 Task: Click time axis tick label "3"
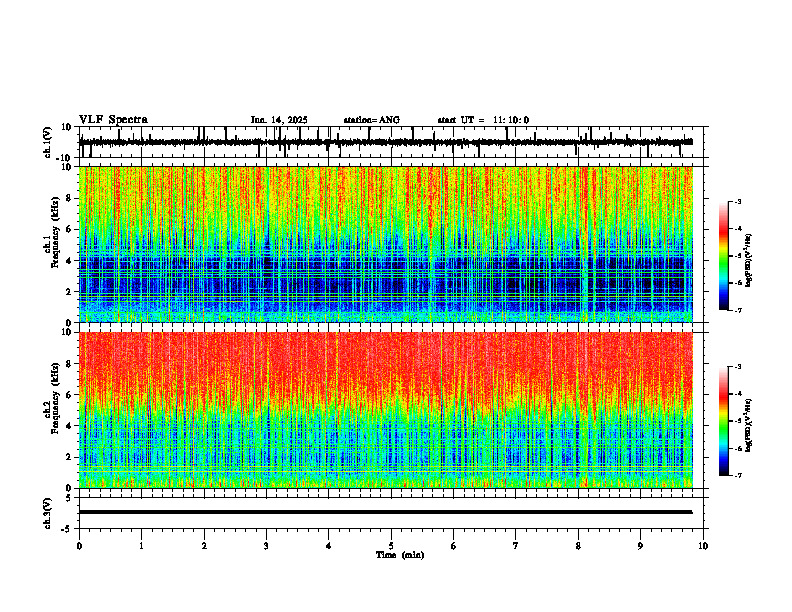pyautogui.click(x=266, y=546)
